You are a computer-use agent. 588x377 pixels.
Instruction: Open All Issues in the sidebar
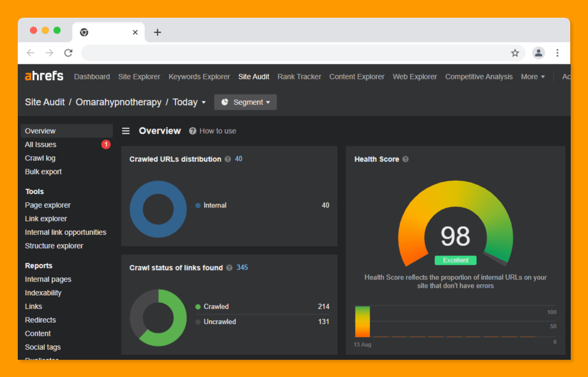click(41, 145)
